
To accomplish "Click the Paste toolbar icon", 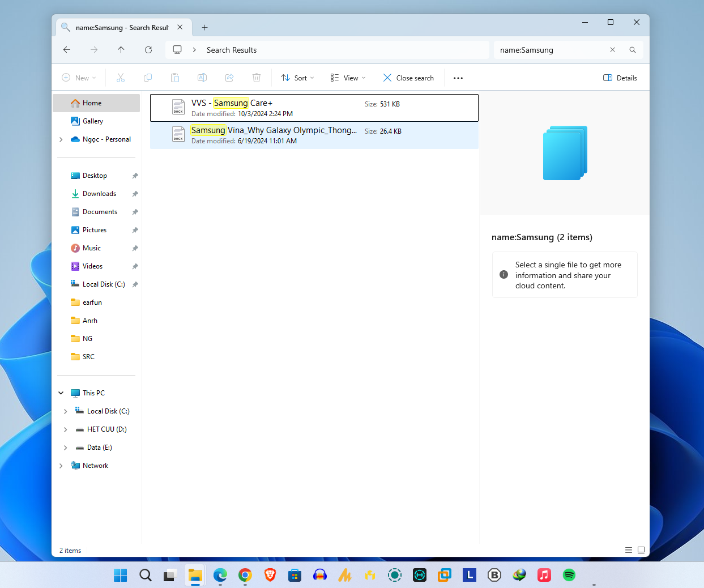I will [175, 78].
